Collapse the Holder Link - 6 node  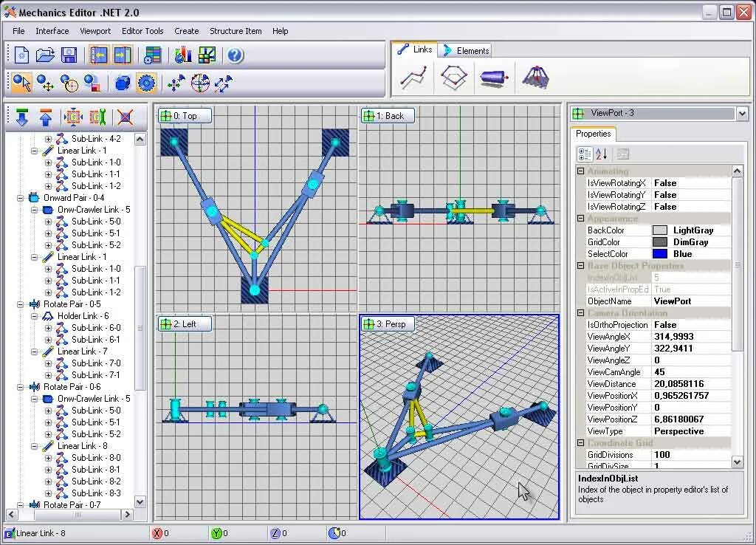pyautogui.click(x=34, y=316)
